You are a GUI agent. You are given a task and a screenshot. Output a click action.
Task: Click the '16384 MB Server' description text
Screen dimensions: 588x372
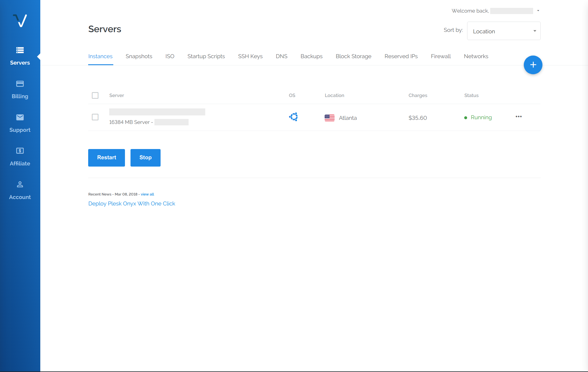[x=129, y=122]
